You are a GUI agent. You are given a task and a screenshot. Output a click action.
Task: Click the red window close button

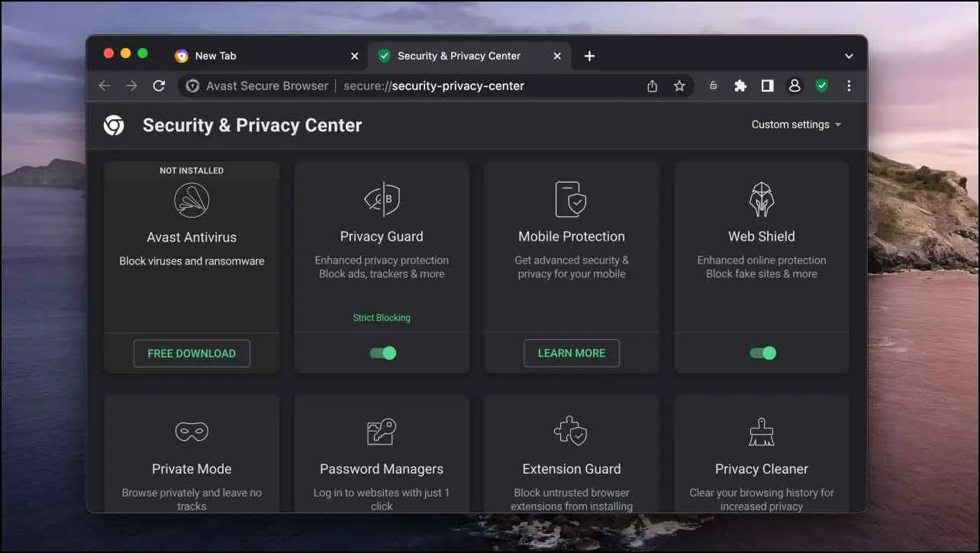point(108,53)
